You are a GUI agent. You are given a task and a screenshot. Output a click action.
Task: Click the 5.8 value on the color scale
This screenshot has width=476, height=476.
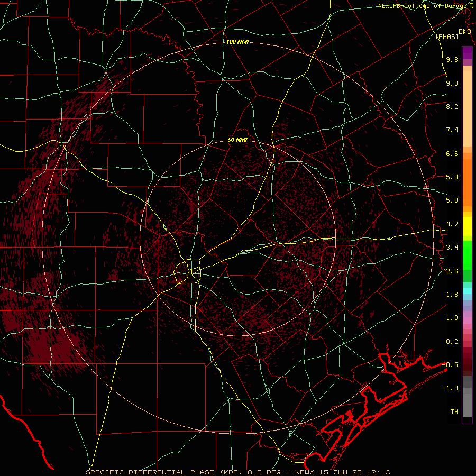pyautogui.click(x=452, y=177)
